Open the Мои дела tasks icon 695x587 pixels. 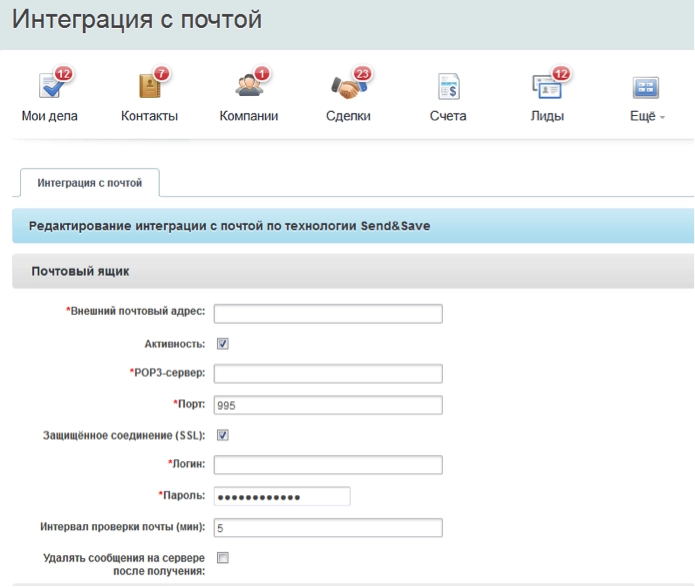[49, 88]
